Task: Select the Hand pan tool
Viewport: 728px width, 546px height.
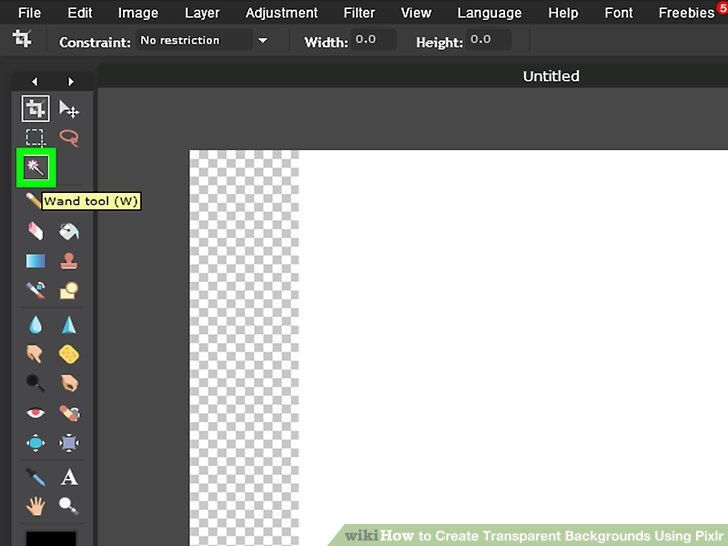Action: (35, 506)
